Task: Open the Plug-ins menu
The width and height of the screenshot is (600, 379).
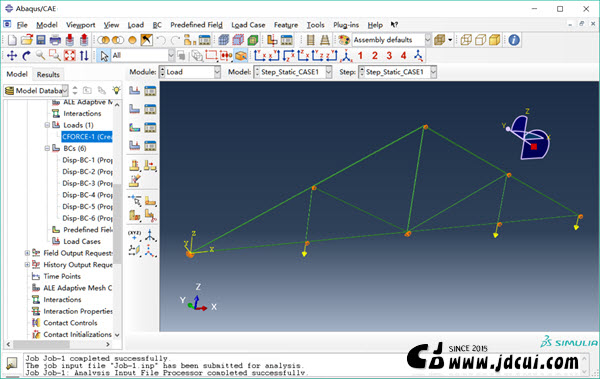Action: pyautogui.click(x=346, y=25)
